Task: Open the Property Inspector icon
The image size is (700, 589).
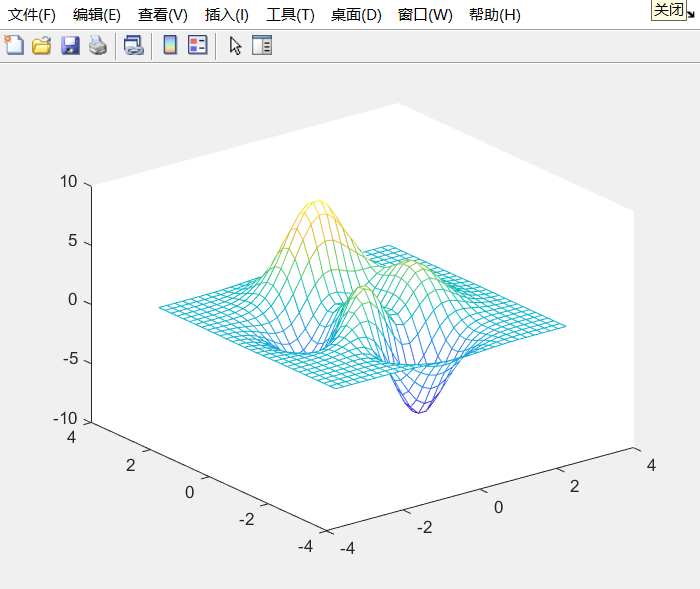Action: (262, 46)
